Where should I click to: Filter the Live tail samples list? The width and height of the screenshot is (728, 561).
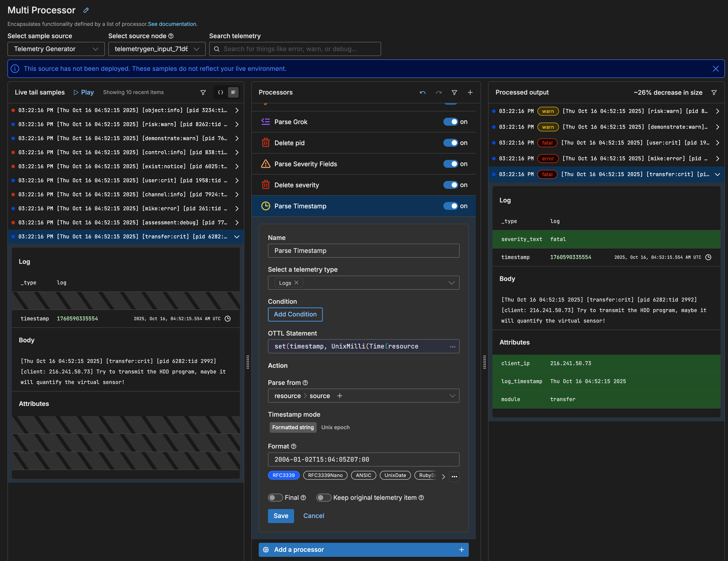coord(203,93)
